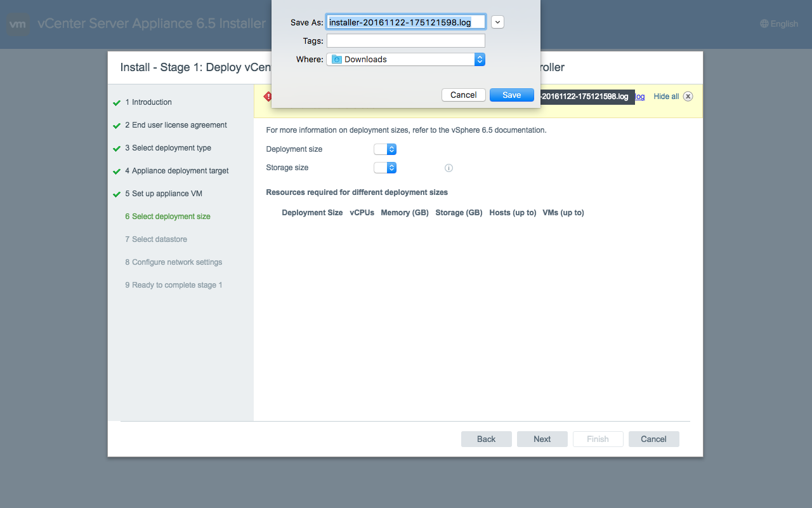Click the Downloads folder icon in Where
Image resolution: width=812 pixels, height=508 pixels.
[x=336, y=60]
